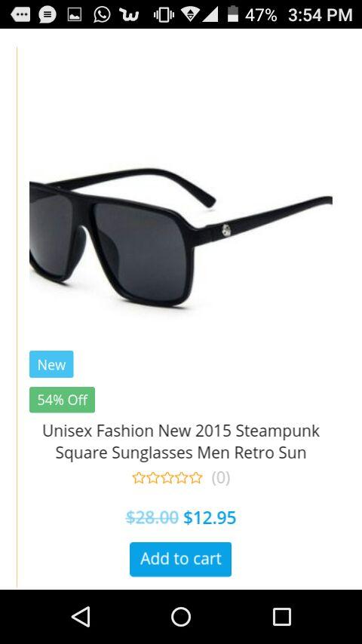
Task: Tap the green 54% Off badge
Action: (62, 400)
